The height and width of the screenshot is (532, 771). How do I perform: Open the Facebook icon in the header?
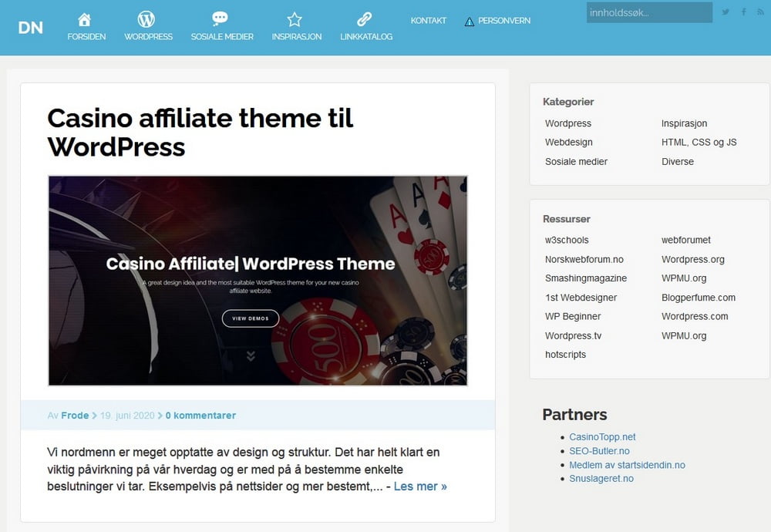(x=744, y=12)
